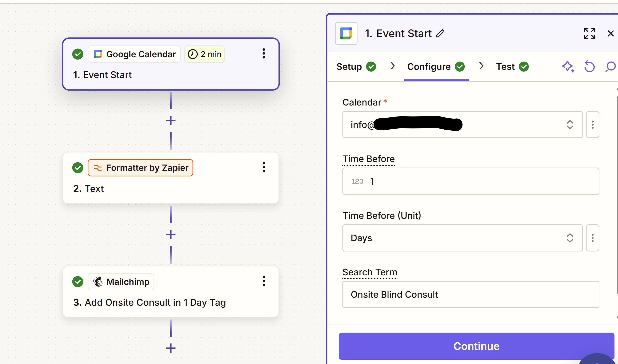Click the Time Before number field
The image size is (618, 364).
point(471,181)
